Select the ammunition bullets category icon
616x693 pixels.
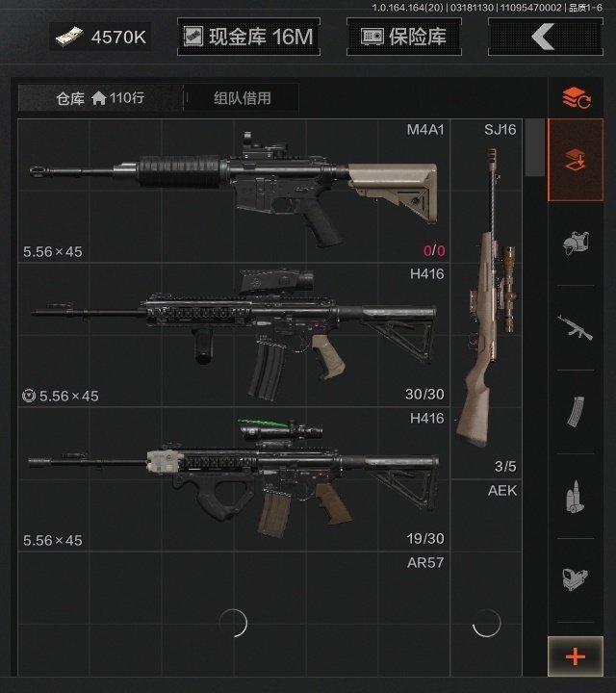click(x=576, y=497)
